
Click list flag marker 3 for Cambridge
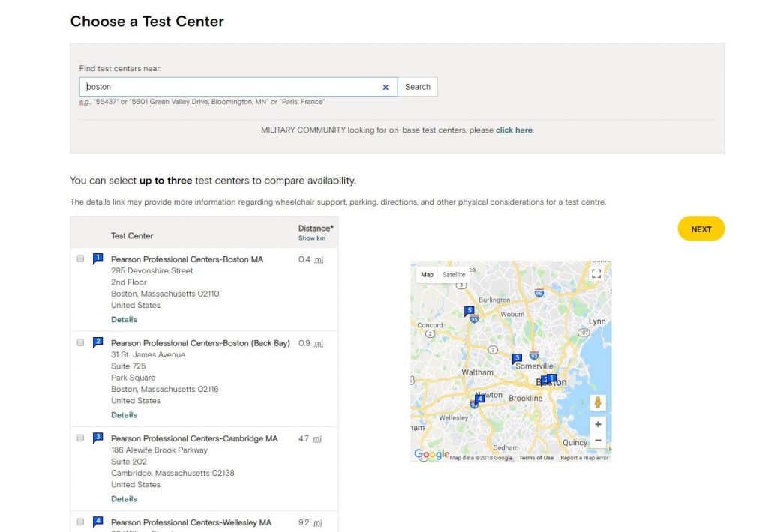(98, 438)
